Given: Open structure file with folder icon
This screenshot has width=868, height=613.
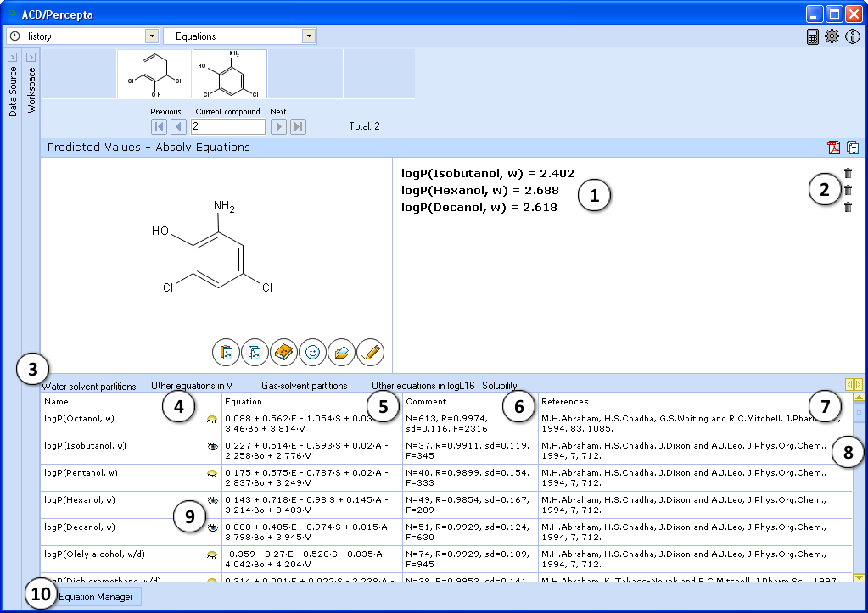Looking at the screenshot, I should click(x=342, y=352).
